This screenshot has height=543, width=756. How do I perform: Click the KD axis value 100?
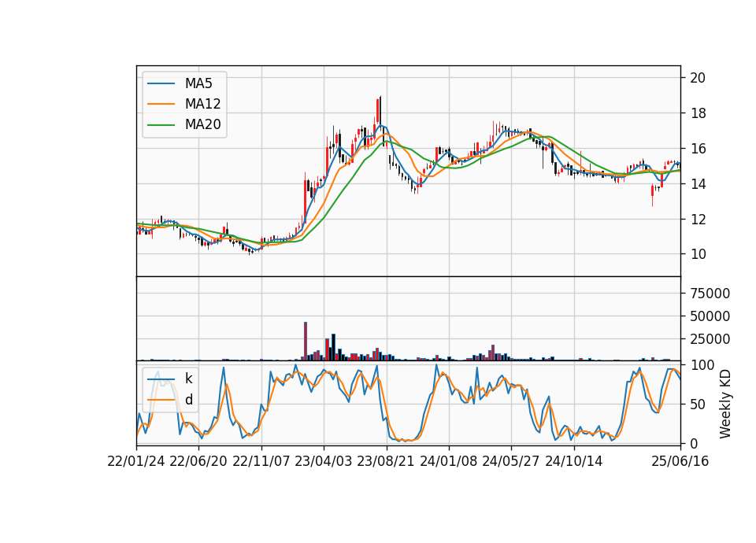click(x=702, y=365)
